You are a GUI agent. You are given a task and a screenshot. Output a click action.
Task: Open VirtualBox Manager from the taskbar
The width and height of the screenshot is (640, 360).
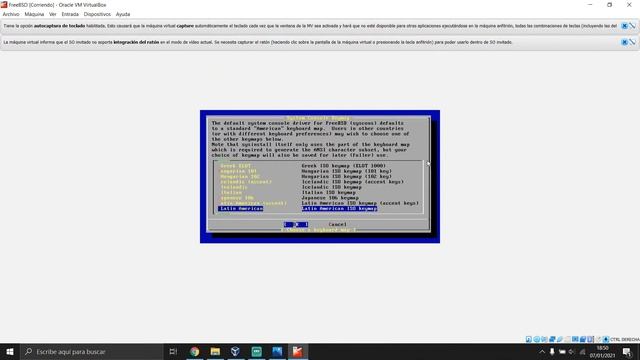tap(236, 351)
